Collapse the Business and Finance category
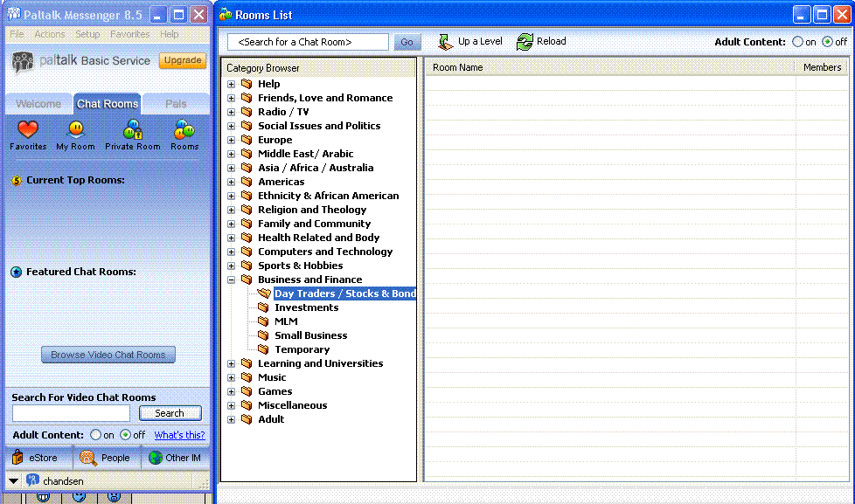Viewport: 855px width, 504px height. pos(232,280)
